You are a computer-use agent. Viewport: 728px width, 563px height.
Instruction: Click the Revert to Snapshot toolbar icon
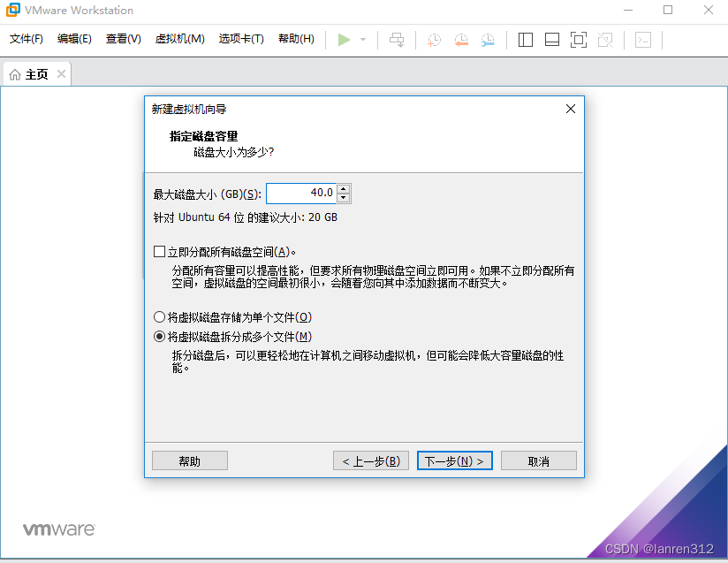pos(461,40)
